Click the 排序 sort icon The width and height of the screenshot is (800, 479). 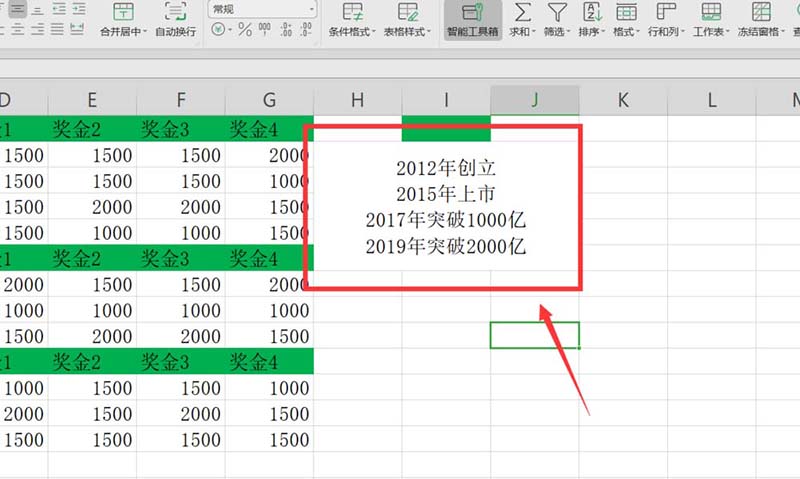click(x=592, y=13)
